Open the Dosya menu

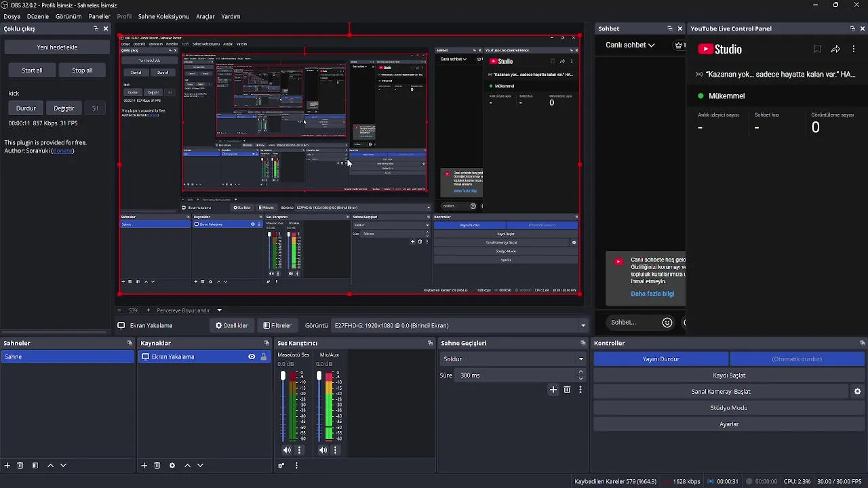(x=12, y=16)
